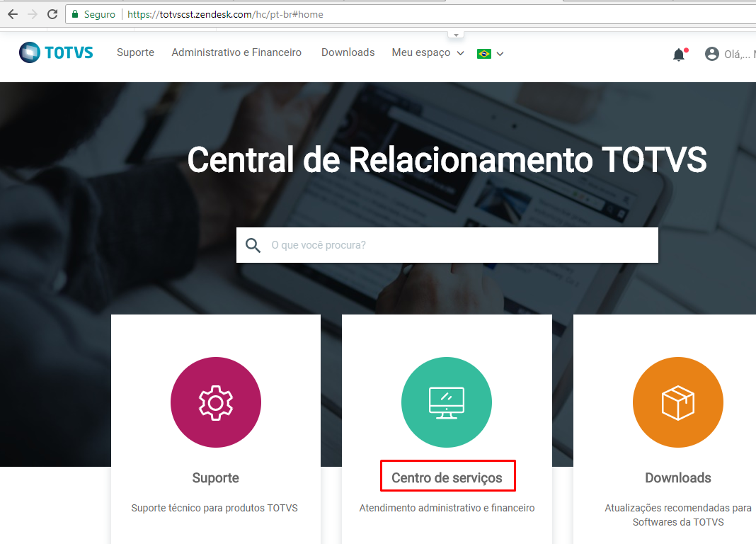Viewport: 756px width, 544px height.
Task: Click in the 'O que você procura?' search field
Action: (447, 245)
